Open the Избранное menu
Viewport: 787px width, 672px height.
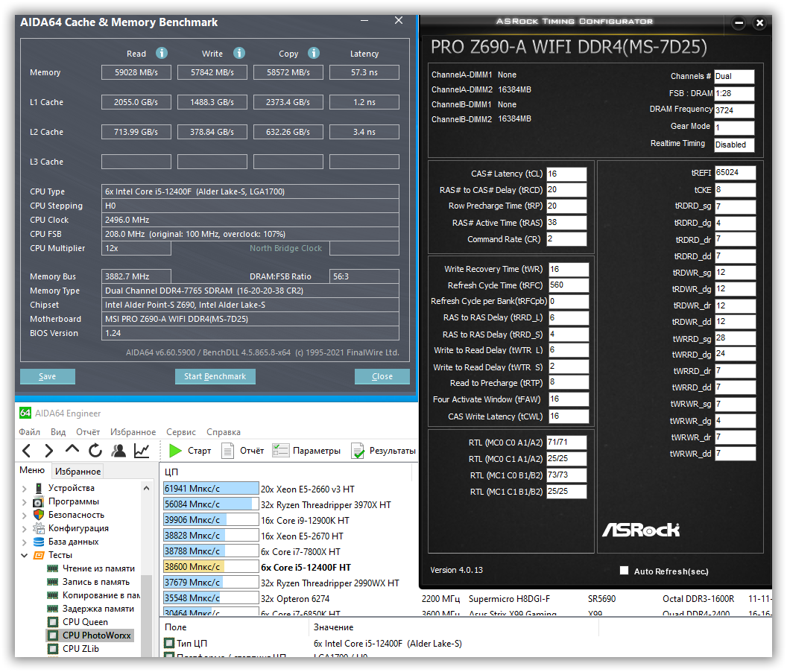click(133, 431)
